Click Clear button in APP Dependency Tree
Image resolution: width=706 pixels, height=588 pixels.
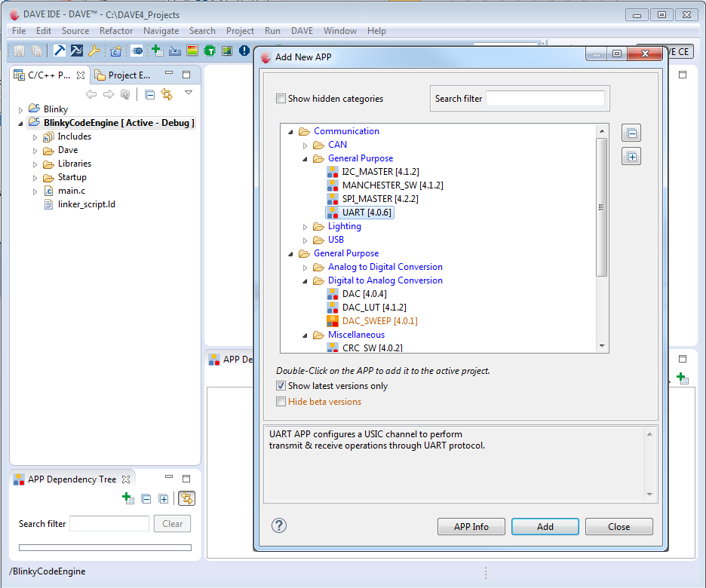(x=173, y=524)
